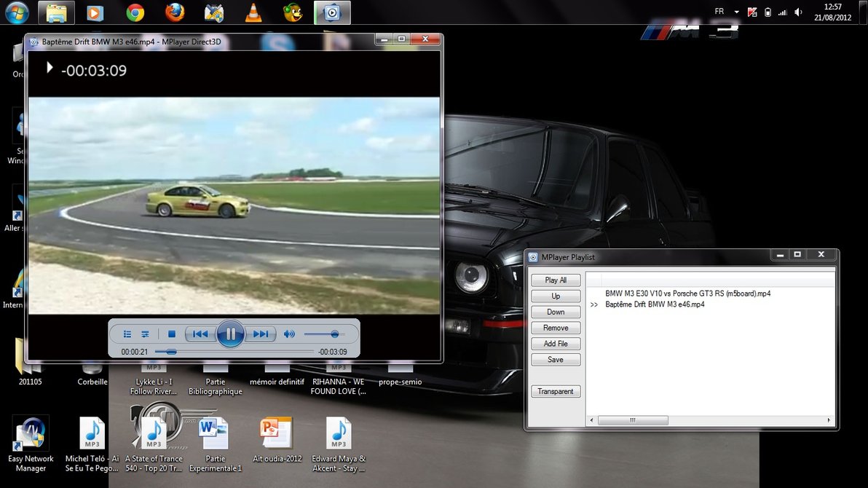Screen dimensions: 868x488
Task: Pause the video with the center button
Action: point(230,334)
